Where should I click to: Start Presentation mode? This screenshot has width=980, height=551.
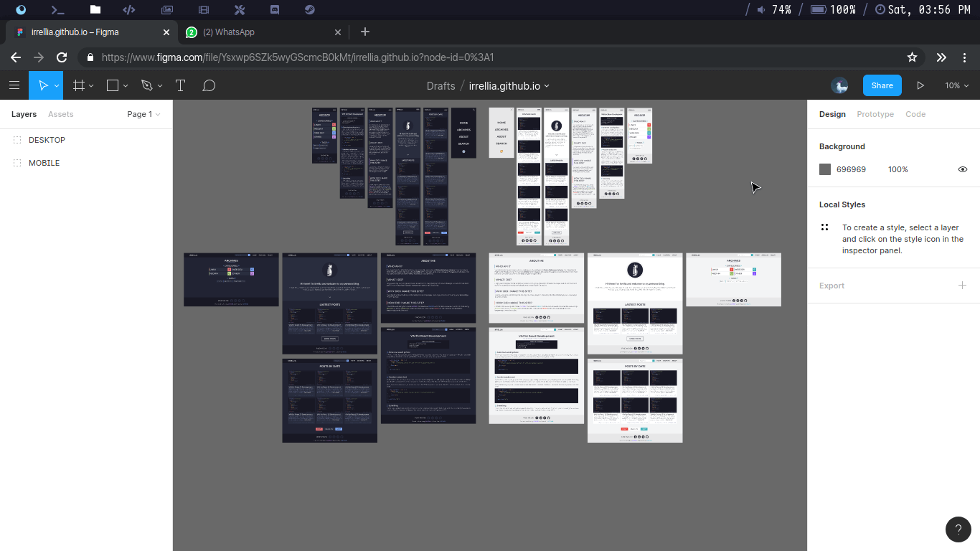[x=920, y=85]
